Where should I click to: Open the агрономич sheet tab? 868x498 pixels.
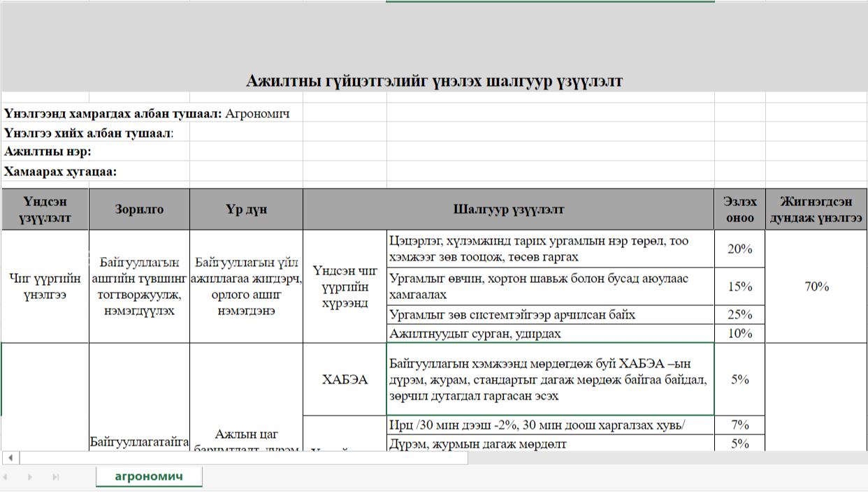(149, 476)
